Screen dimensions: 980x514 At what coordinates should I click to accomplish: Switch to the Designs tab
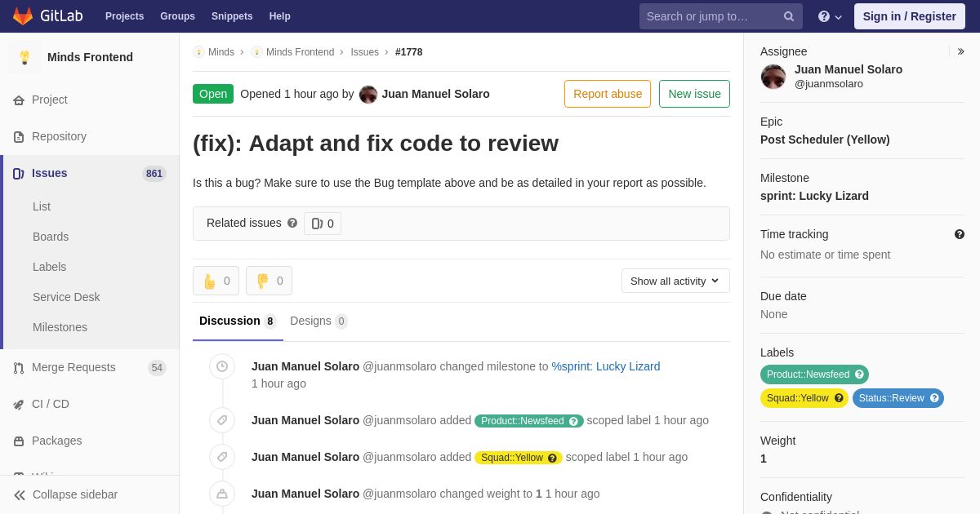coord(318,321)
